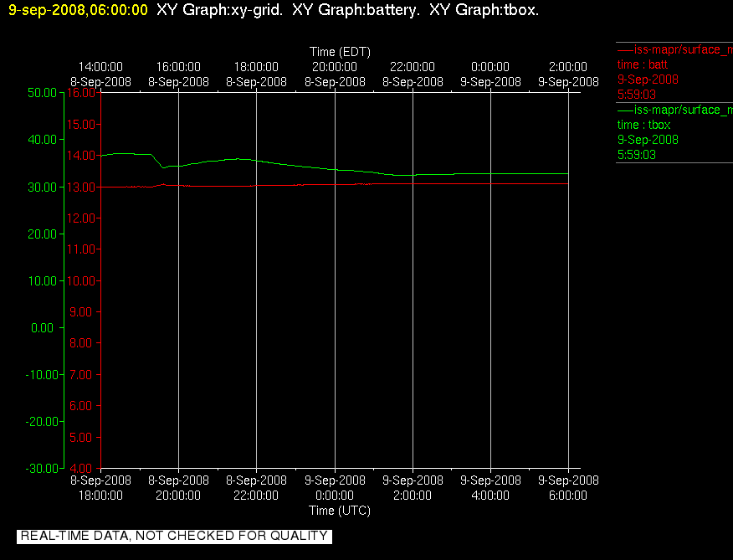Click the -30.00 green axis label

[43, 468]
